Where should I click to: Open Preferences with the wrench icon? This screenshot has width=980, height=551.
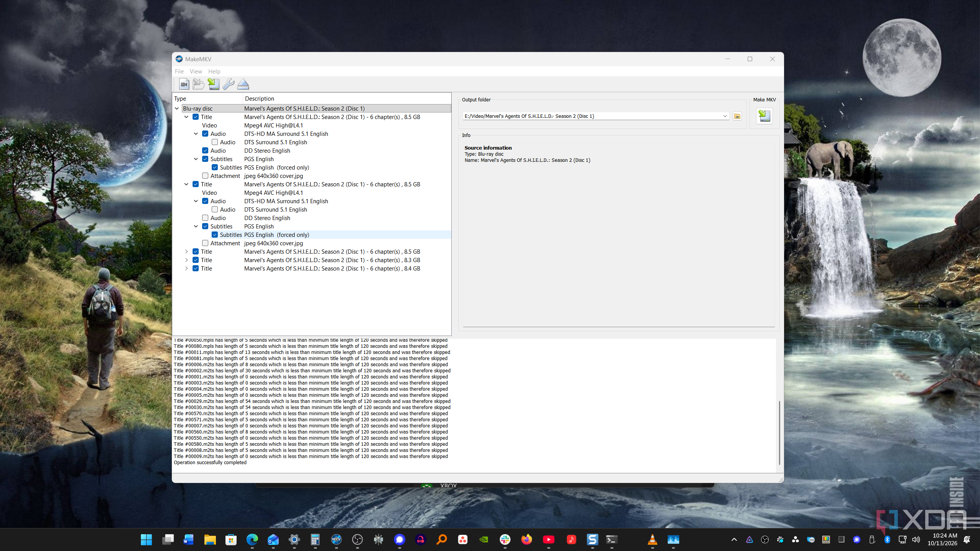(228, 84)
